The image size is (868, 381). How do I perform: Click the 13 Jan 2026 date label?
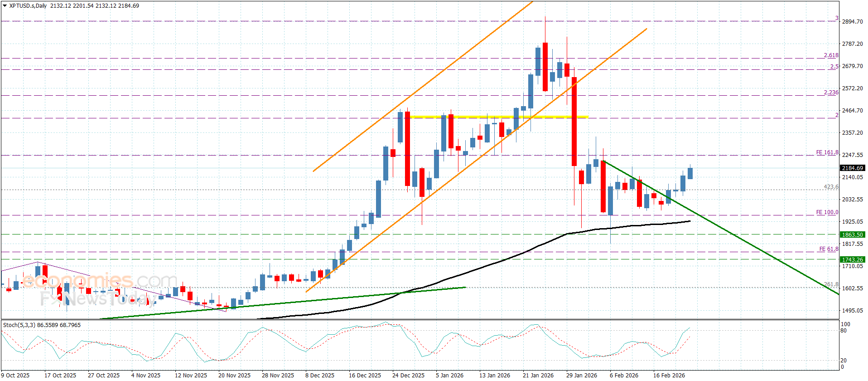[495, 375]
